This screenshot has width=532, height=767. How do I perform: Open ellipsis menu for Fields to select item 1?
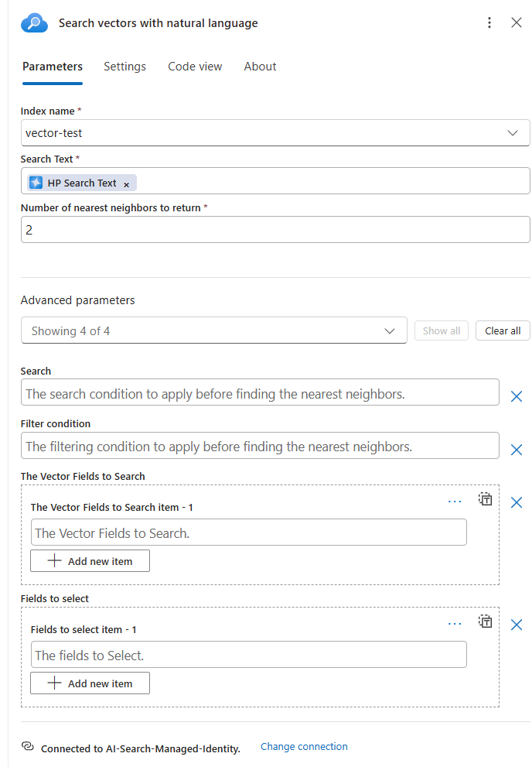(455, 624)
